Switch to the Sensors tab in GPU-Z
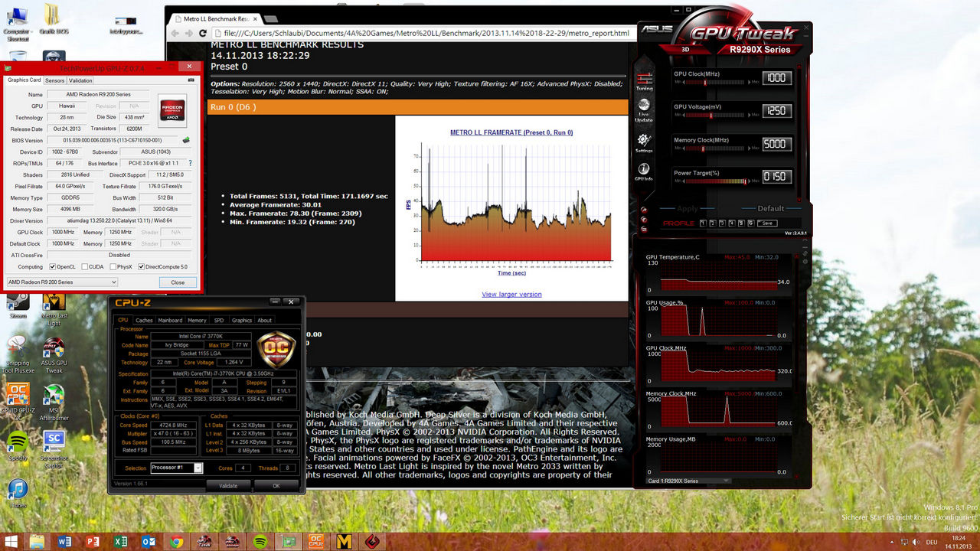980x551 pixels. coord(55,80)
